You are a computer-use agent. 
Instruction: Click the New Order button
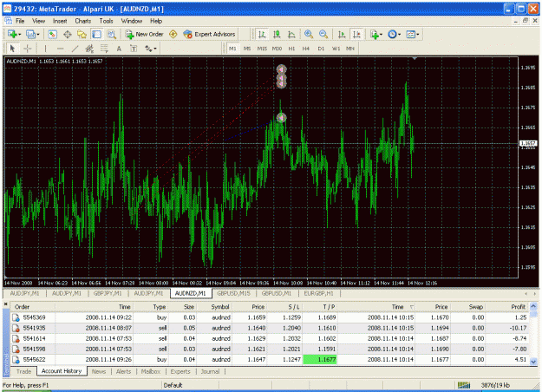click(144, 34)
